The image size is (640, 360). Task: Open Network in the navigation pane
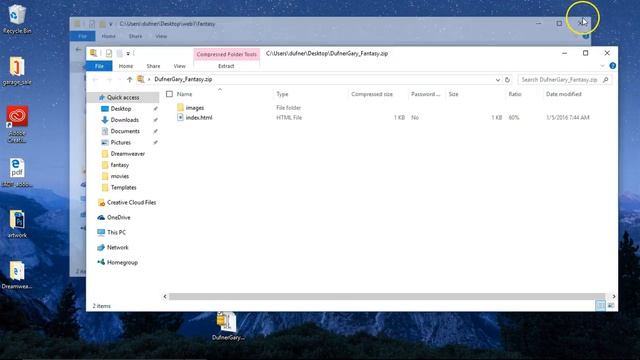(x=118, y=247)
